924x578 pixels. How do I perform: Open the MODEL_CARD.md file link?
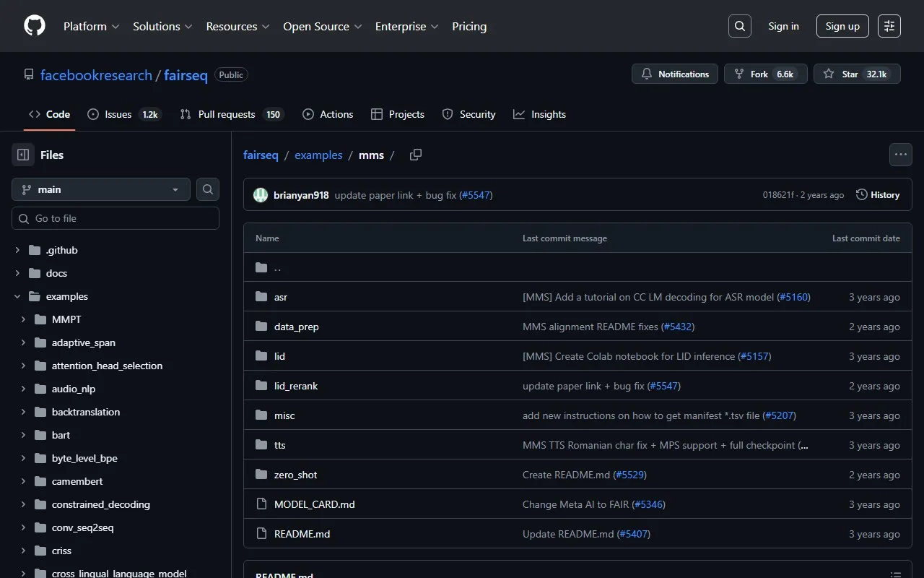point(314,504)
